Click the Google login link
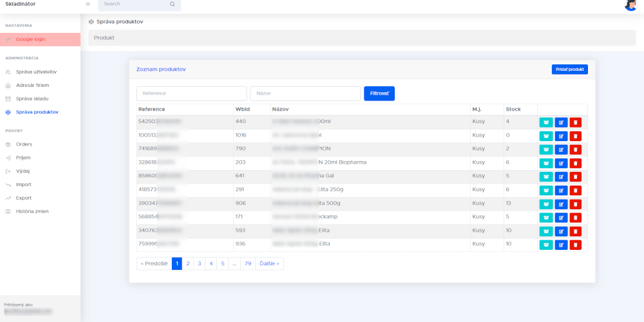This screenshot has height=322, width=644. tap(30, 39)
